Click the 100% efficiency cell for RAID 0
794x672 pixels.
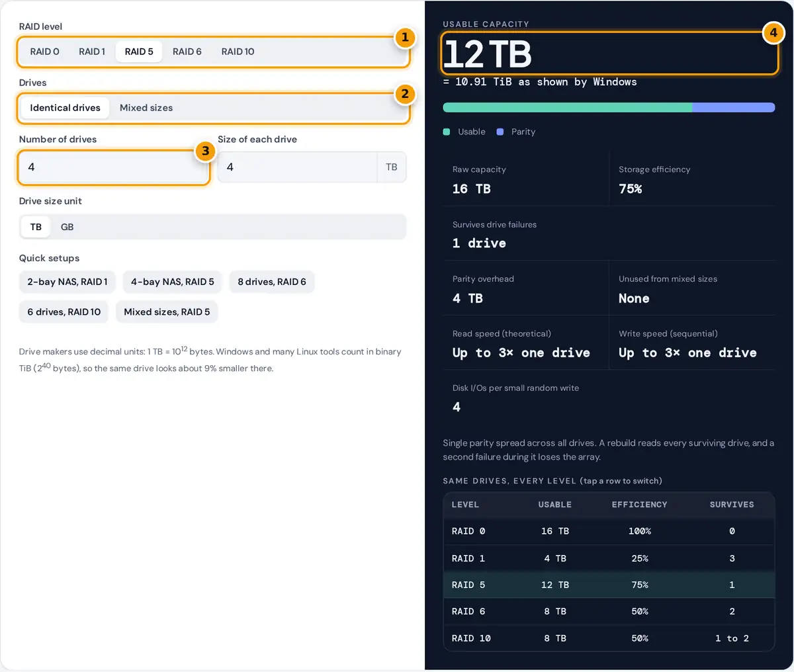[640, 531]
